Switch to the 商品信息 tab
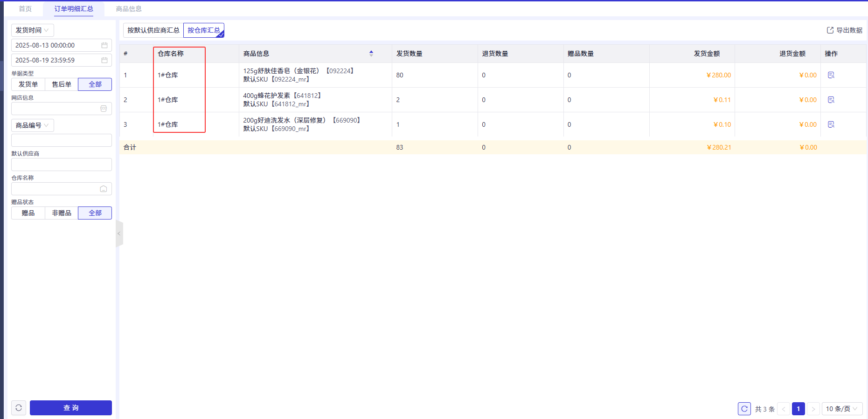This screenshot has height=419, width=868. tap(129, 9)
